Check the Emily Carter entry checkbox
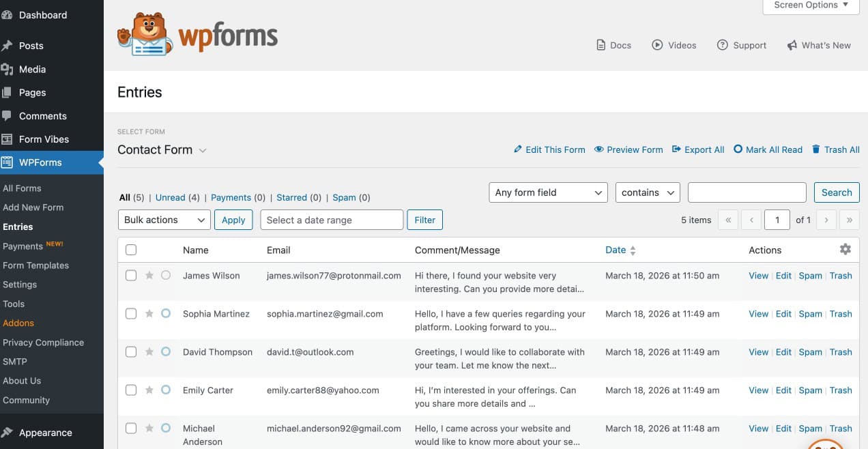Screen dimensions: 868x449 click(131, 390)
